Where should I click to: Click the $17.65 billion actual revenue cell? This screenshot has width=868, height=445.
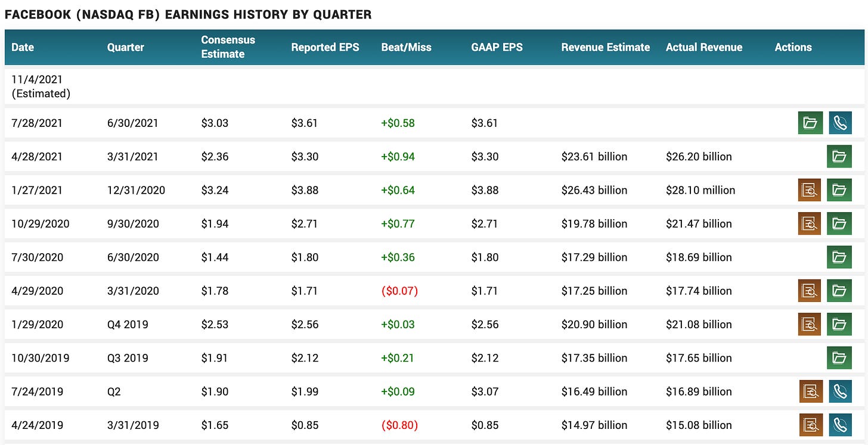point(699,358)
